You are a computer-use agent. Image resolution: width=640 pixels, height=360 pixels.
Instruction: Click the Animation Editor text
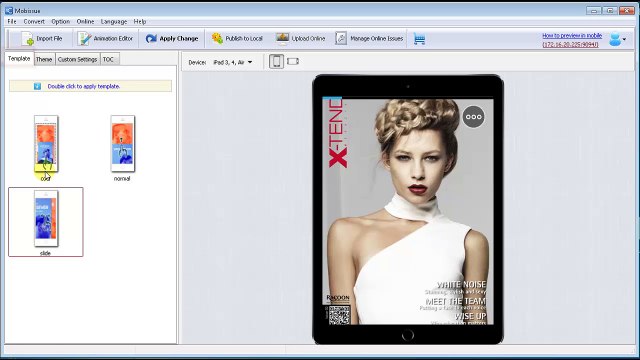113,38
